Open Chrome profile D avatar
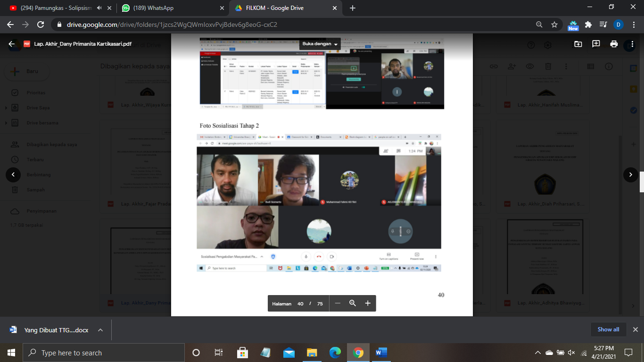The width and height of the screenshot is (644, 362). click(619, 25)
